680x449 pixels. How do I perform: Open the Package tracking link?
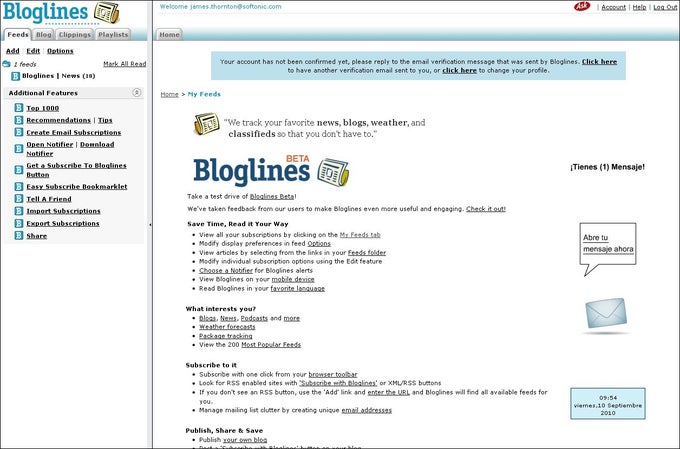click(x=226, y=336)
